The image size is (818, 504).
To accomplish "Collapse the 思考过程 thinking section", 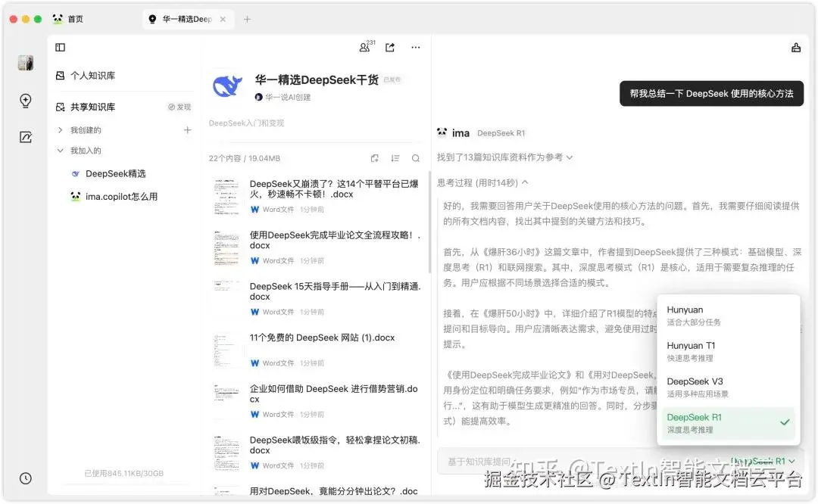I will pos(482,182).
